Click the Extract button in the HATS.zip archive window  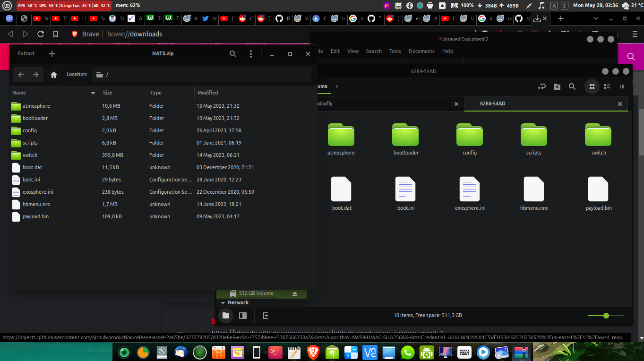[x=26, y=54]
